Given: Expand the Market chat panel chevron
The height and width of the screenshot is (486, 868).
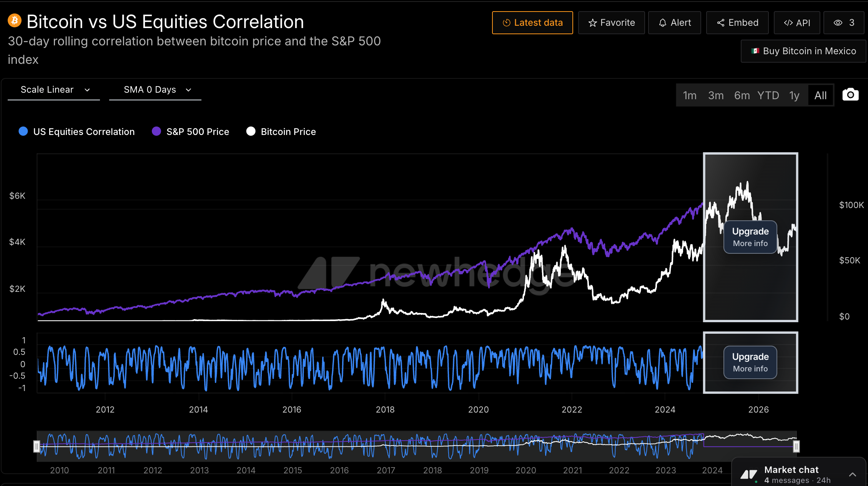Looking at the screenshot, I should point(853,474).
